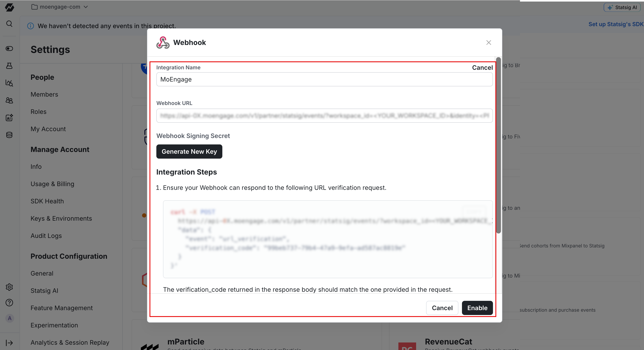Edit the Integration Name field
This screenshot has height=350, width=644.
(x=324, y=79)
